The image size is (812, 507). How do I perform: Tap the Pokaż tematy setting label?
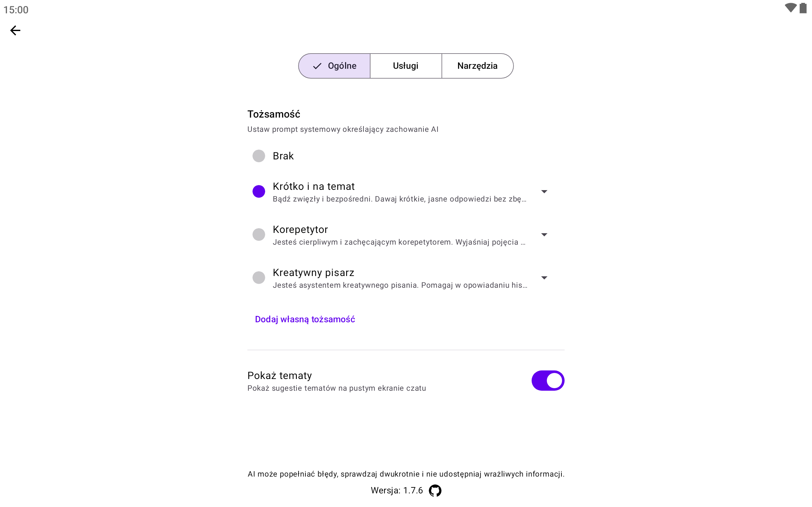(279, 375)
